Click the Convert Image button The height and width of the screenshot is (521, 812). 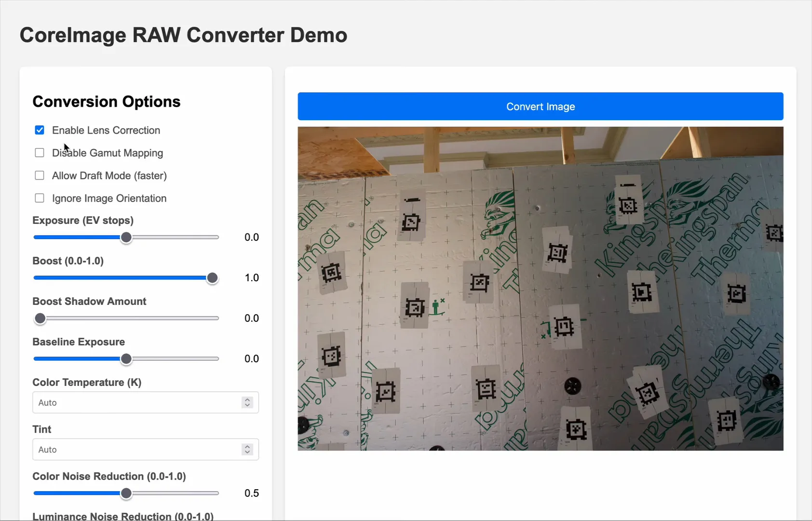(x=540, y=106)
